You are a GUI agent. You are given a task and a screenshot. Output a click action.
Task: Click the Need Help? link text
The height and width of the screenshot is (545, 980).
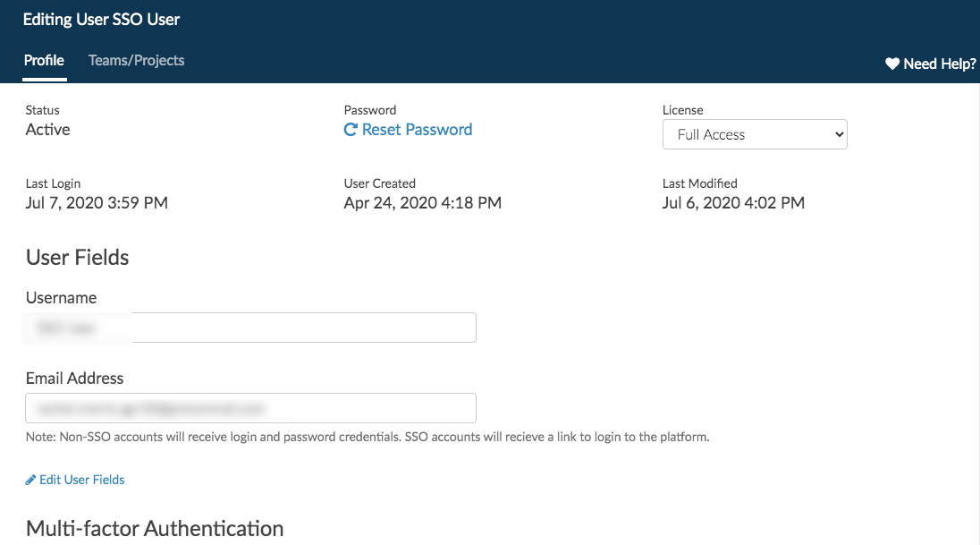pyautogui.click(x=939, y=64)
